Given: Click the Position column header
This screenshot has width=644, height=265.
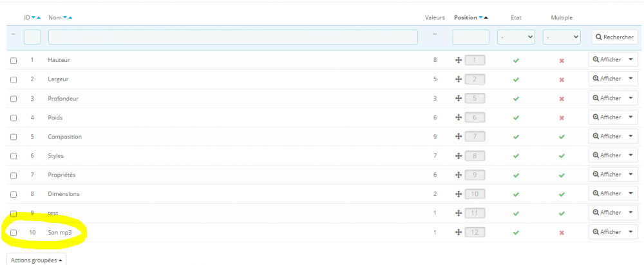Looking at the screenshot, I should point(466,17).
